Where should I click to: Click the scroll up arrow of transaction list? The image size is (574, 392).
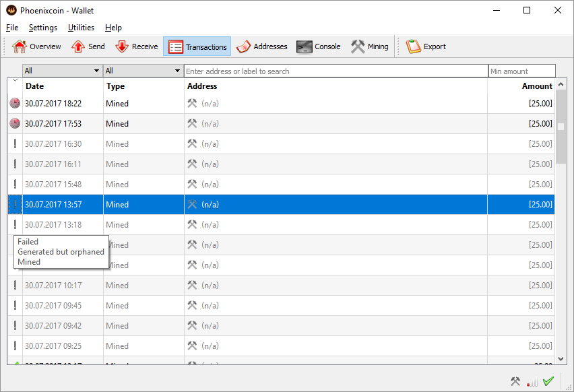tap(561, 85)
